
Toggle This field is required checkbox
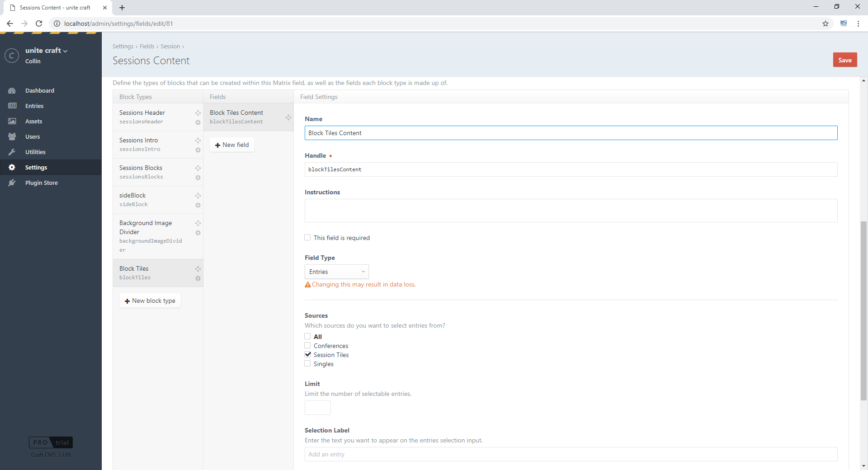tap(307, 237)
